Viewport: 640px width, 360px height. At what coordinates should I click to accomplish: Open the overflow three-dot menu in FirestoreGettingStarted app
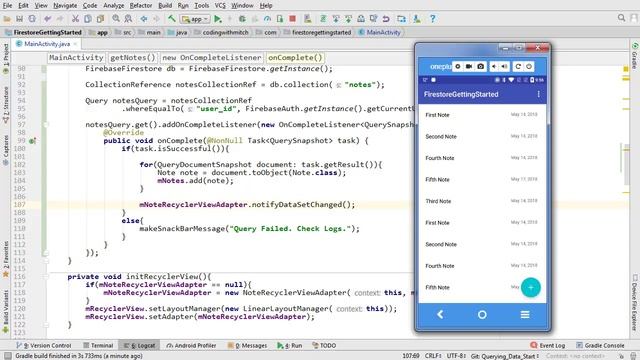point(538,94)
